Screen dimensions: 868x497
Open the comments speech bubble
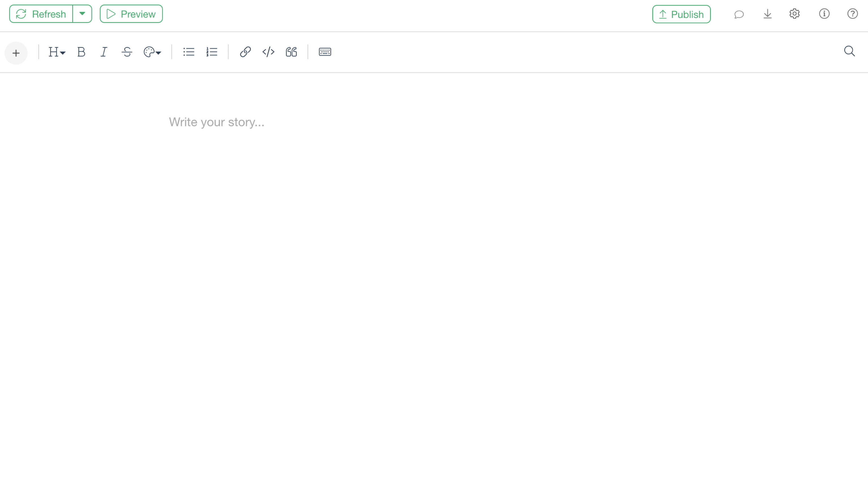pos(739,14)
